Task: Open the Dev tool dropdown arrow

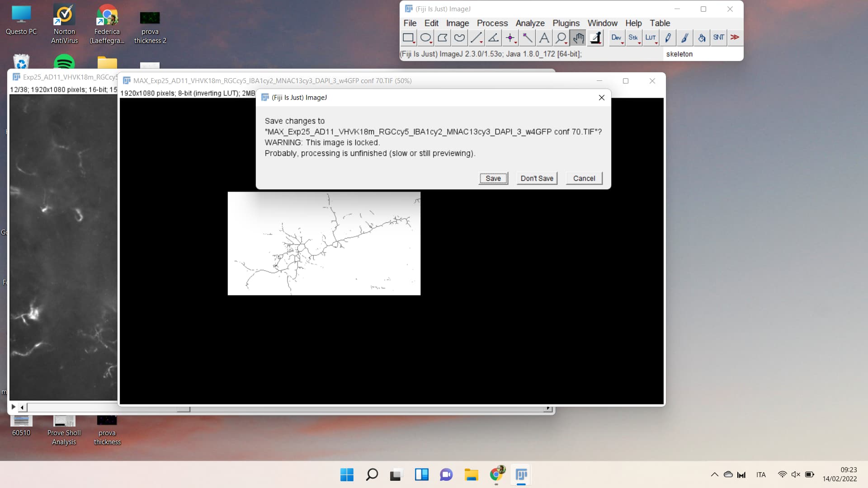Action: click(x=622, y=43)
